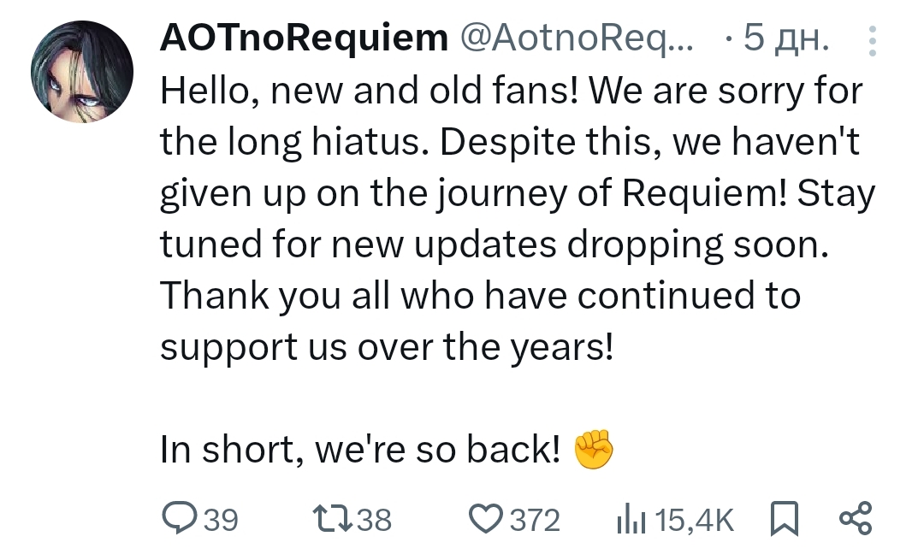Open the three-dot more options menu

872,40
